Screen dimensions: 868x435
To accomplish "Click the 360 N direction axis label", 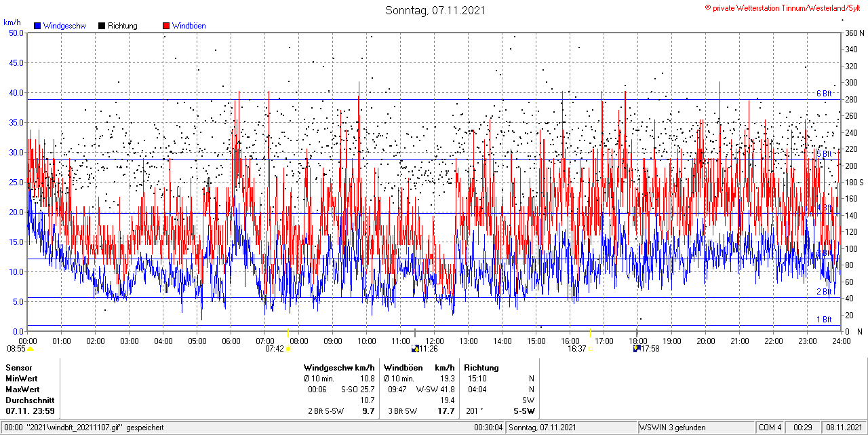I will pos(854,33).
